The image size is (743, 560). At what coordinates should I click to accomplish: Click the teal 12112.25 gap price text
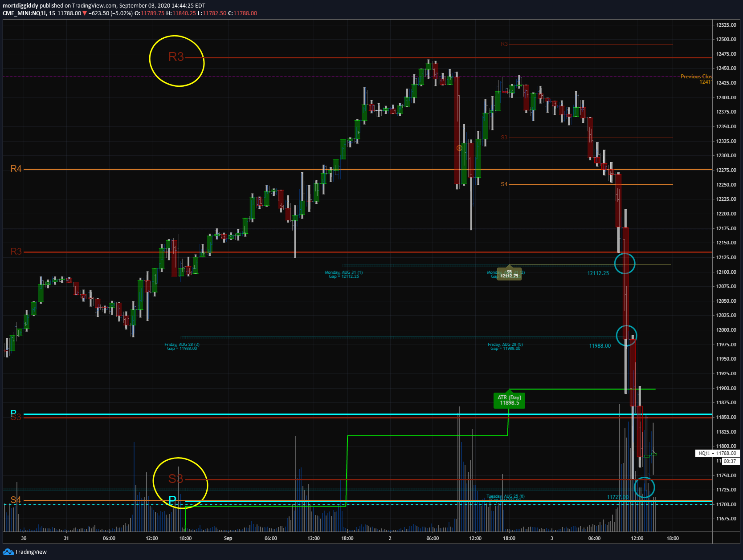point(598,273)
